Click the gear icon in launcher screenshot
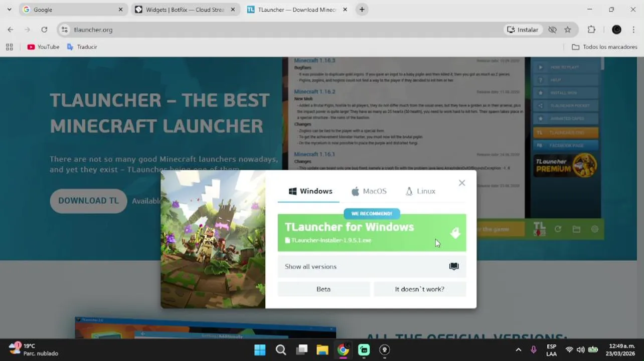 point(595,229)
